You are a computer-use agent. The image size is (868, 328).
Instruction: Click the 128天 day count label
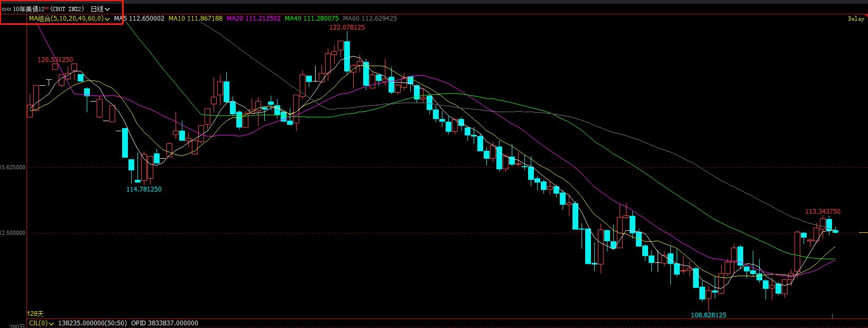point(35,314)
